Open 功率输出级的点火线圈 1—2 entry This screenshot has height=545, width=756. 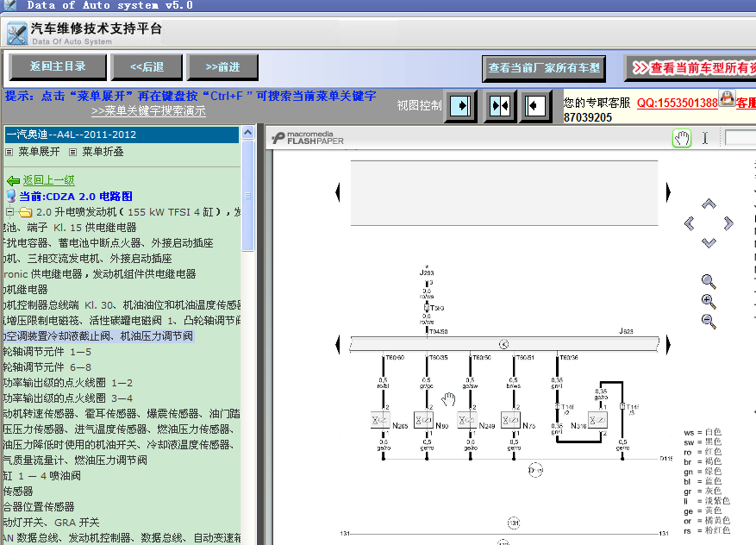(x=68, y=383)
